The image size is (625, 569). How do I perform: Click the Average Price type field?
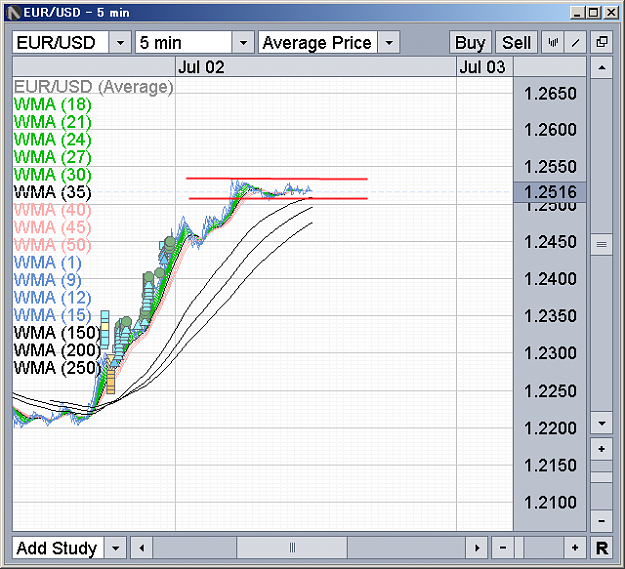318,42
